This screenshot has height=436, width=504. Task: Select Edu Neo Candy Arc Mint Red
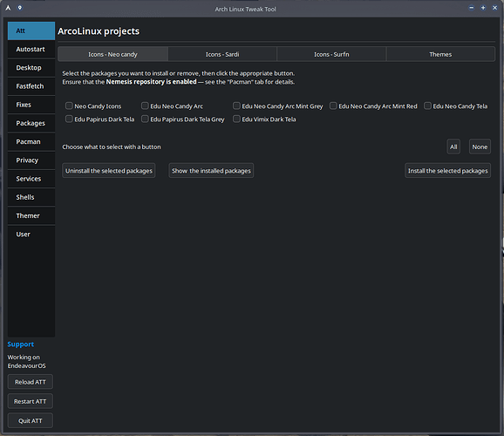tap(333, 106)
